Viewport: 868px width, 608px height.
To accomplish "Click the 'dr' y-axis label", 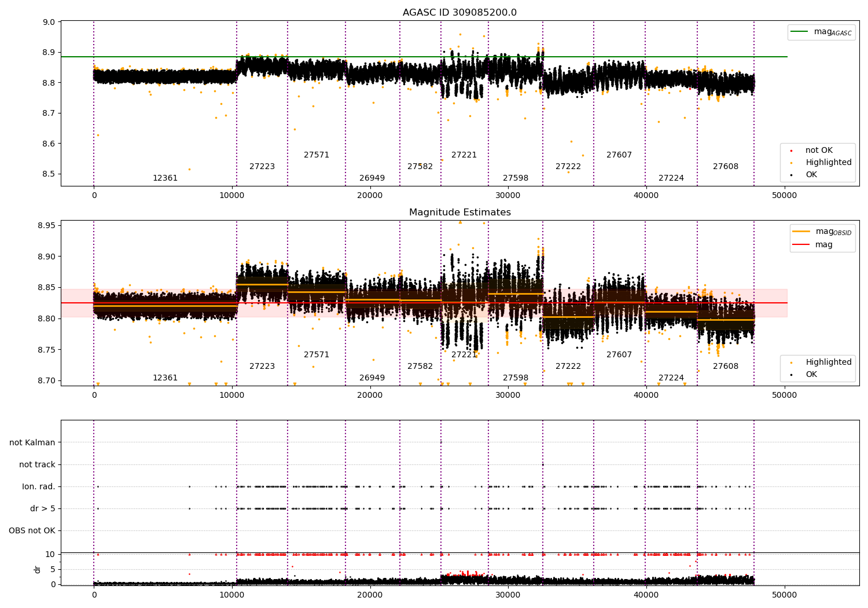I will 38,570.
